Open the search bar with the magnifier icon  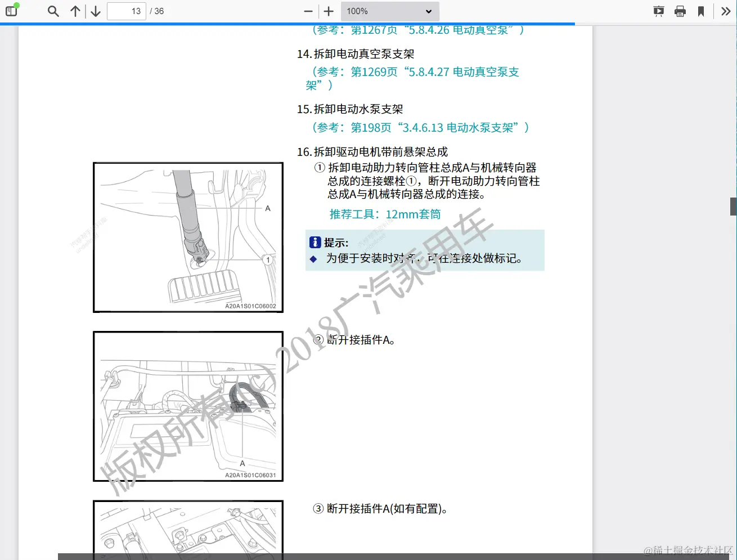(52, 11)
